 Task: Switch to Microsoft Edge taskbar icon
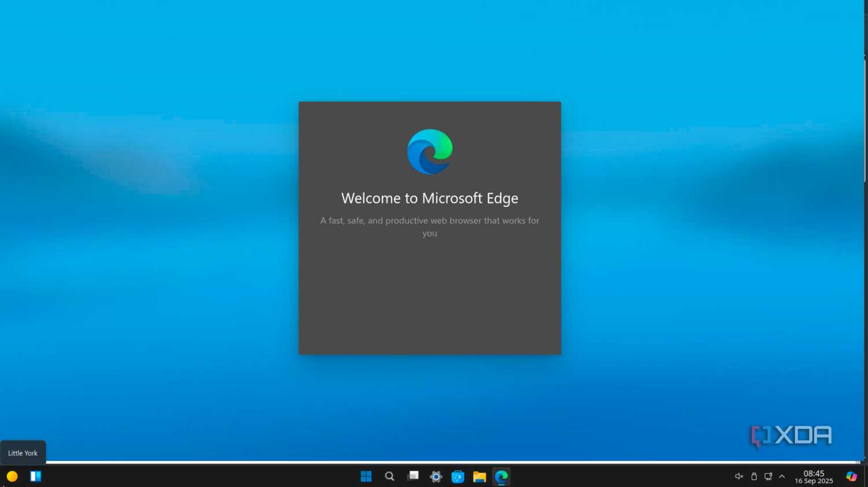[502, 477]
